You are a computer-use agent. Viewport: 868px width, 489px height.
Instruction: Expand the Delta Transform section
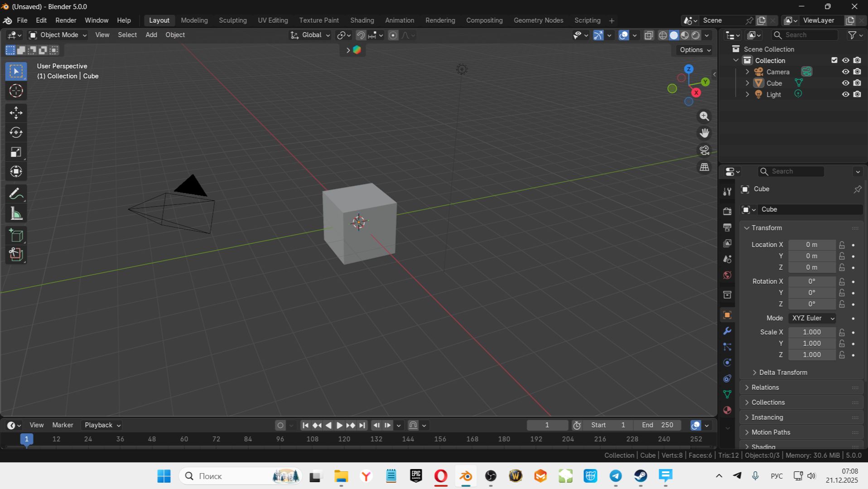tap(782, 373)
